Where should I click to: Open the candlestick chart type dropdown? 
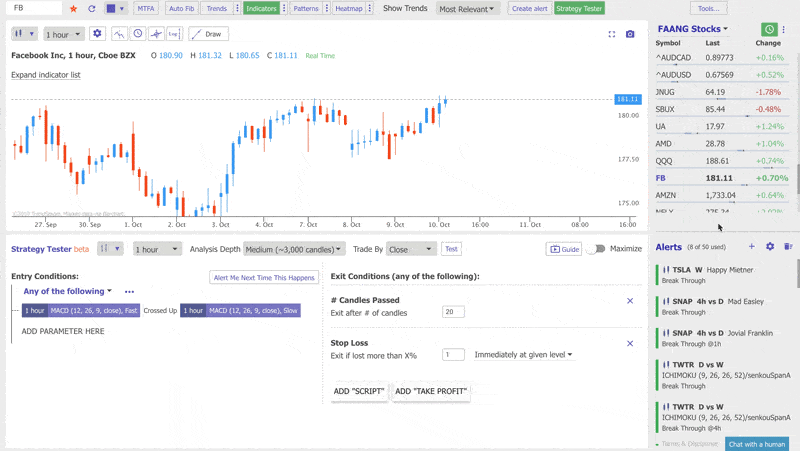[24, 34]
